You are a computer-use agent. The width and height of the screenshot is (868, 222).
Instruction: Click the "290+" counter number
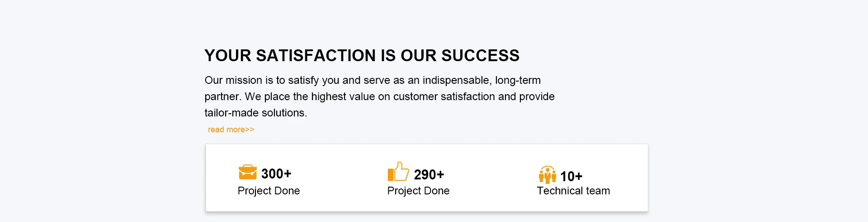point(429,174)
